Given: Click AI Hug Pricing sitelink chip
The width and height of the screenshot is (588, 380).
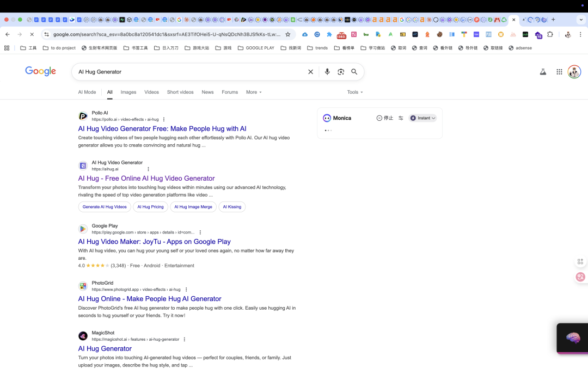Looking at the screenshot, I should (150, 207).
